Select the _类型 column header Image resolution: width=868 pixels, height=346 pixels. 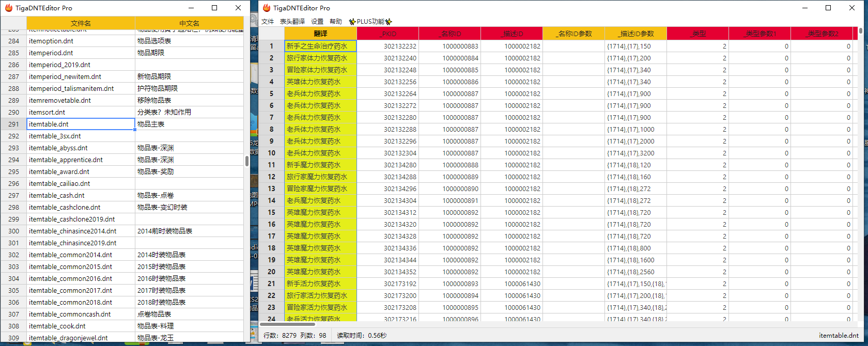698,34
